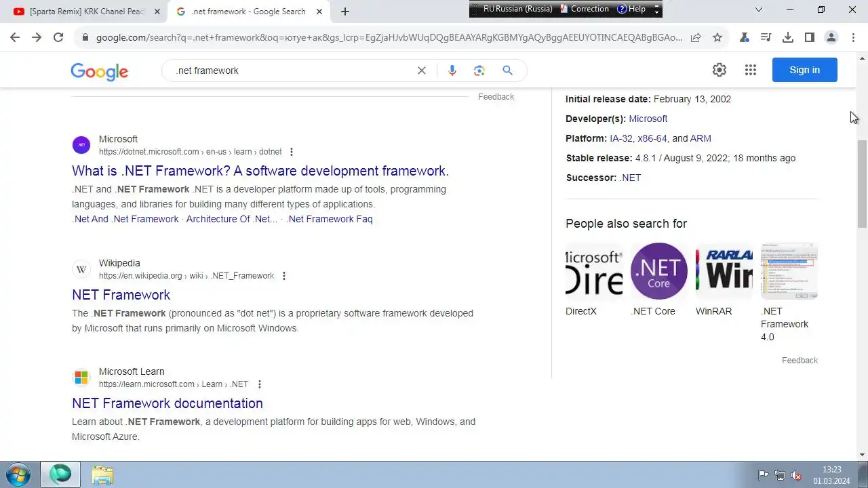Submit search with magnifier icon

pos(507,70)
